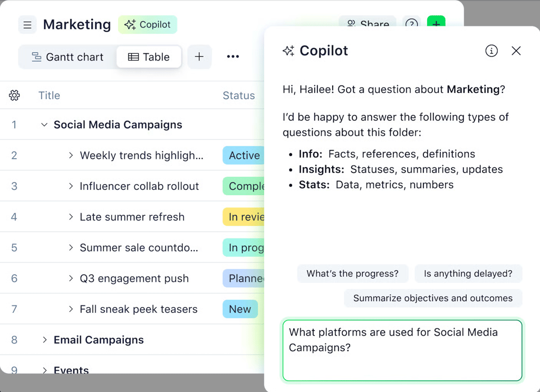Ask Copilot "What's the progress?"
The width and height of the screenshot is (540, 392).
(x=352, y=273)
